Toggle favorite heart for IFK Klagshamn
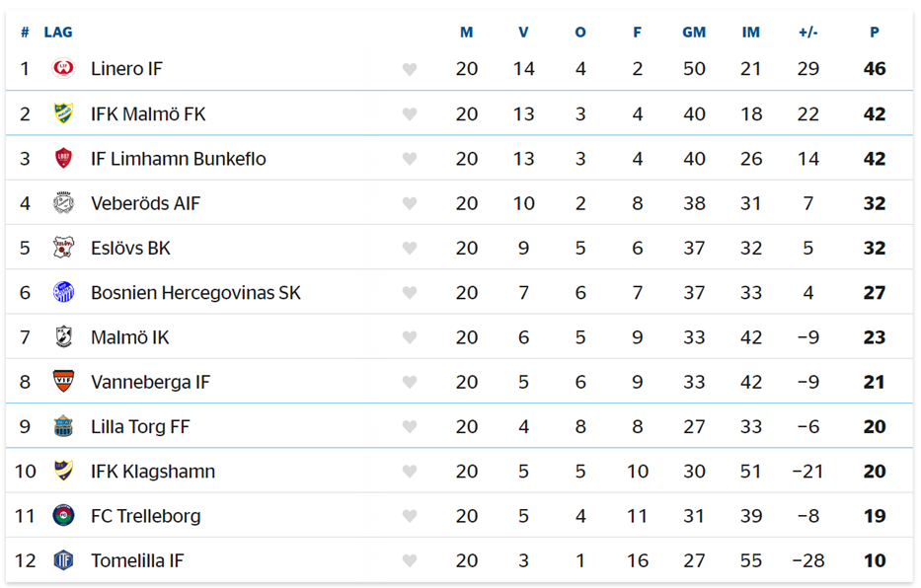921x588 pixels. 410,472
